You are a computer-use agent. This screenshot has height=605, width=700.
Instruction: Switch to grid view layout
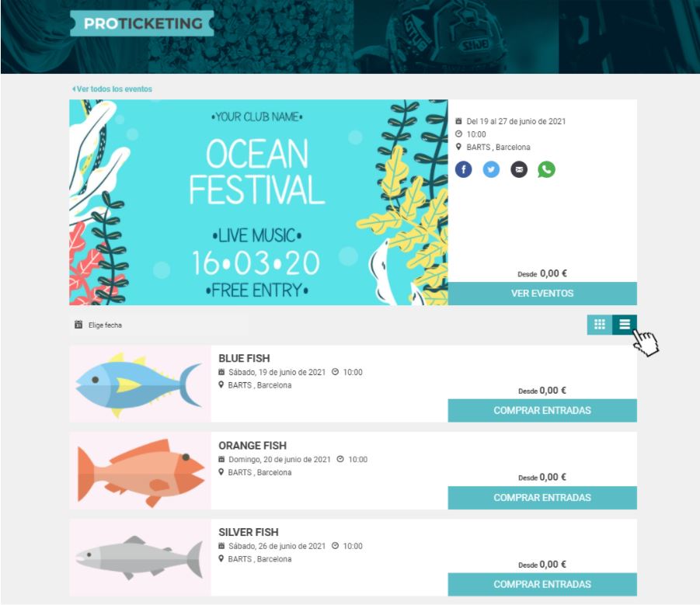(x=600, y=325)
